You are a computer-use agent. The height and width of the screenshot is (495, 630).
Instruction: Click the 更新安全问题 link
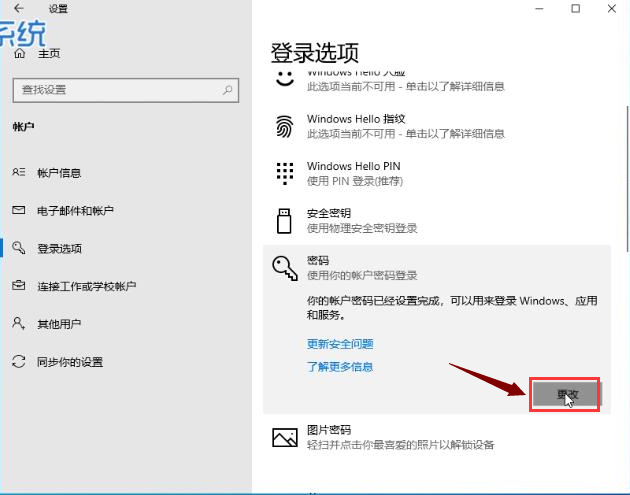point(340,343)
